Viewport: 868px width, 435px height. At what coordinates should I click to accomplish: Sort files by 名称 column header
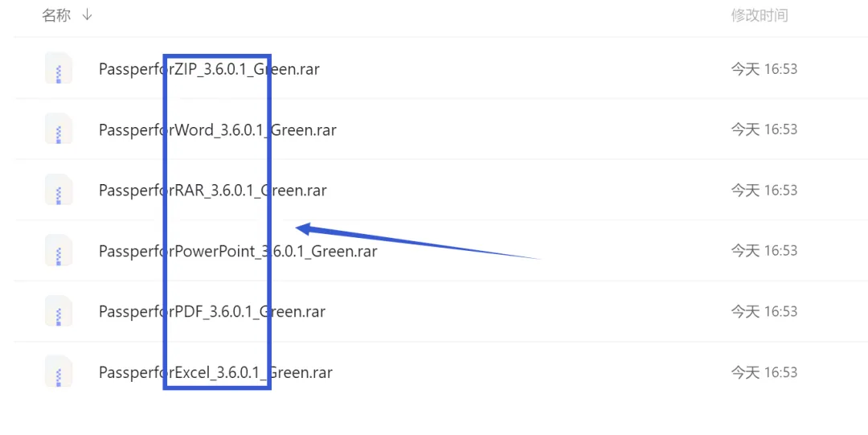56,15
